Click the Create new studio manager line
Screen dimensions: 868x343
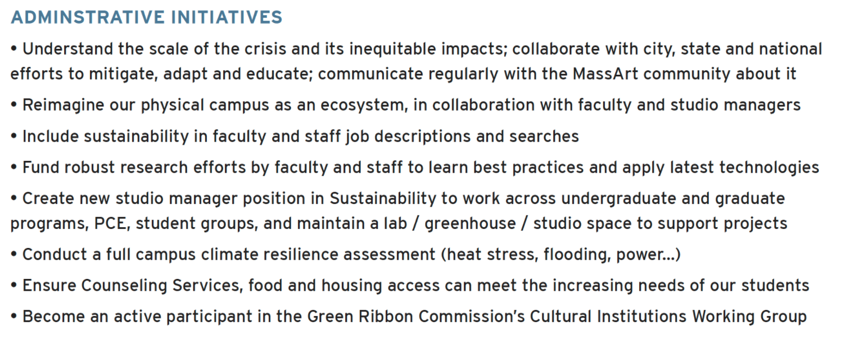(399, 211)
